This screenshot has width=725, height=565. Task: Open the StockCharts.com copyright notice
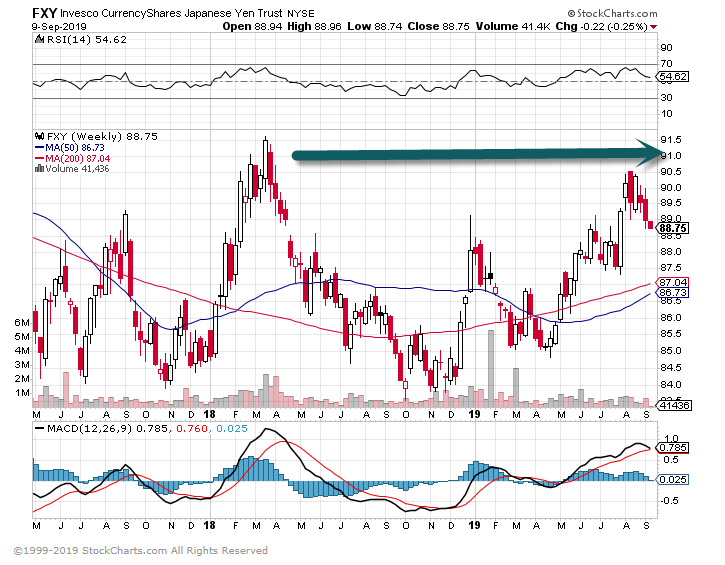pos(141,551)
